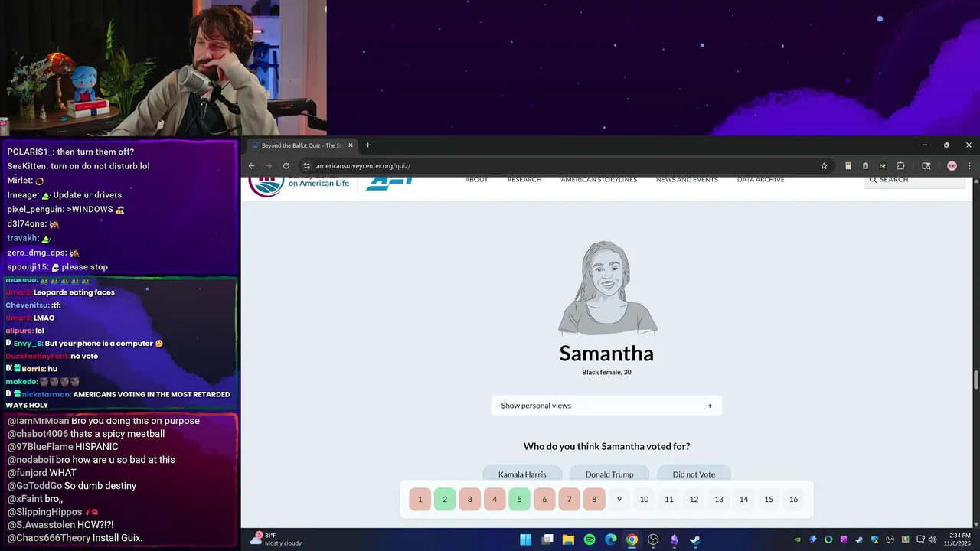Jump to quiz question 9
This screenshot has width=980, height=551.
(x=619, y=500)
